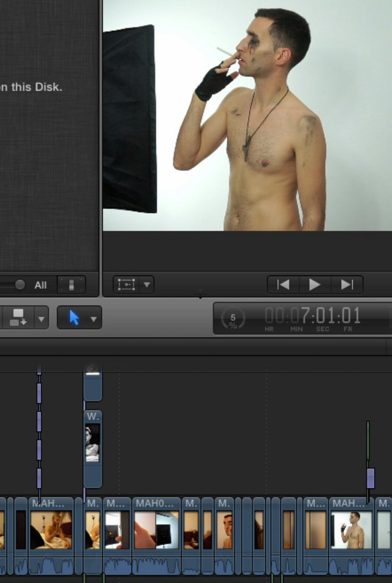Click the Transform tool icon under viewer
Image resolution: width=392 pixels, height=583 pixels.
126,284
